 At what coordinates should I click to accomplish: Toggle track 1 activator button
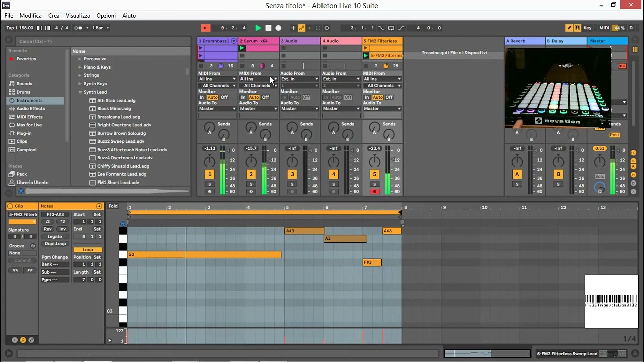pos(209,174)
